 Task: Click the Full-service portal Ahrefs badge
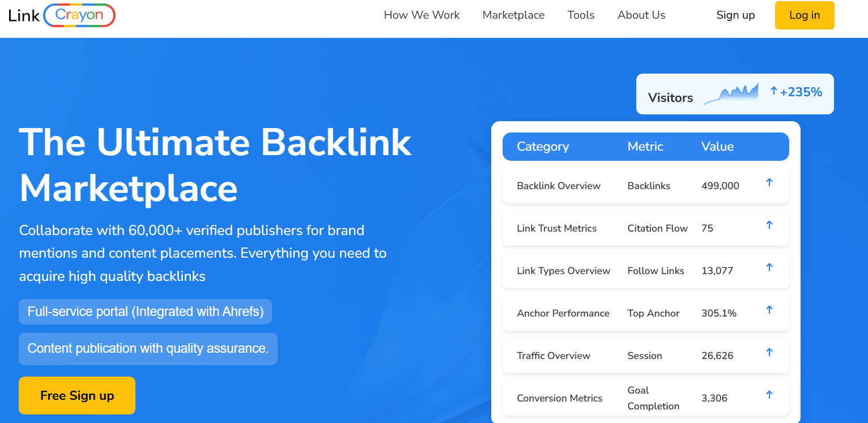pyautogui.click(x=145, y=312)
